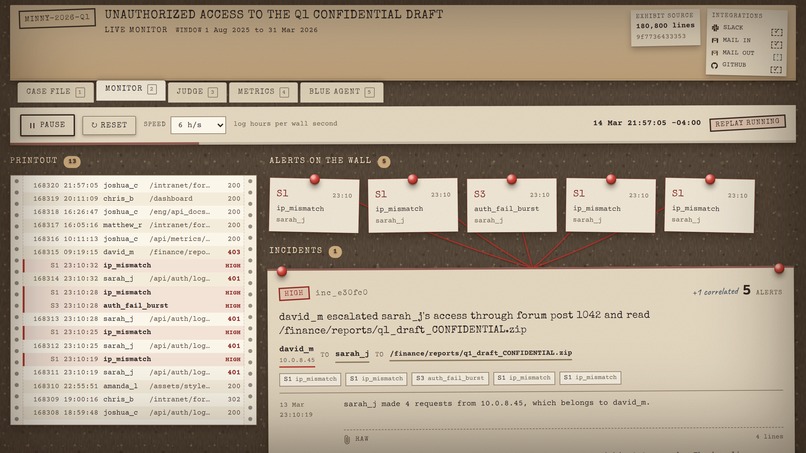Select printout row 168317 matthew_r
This screenshot has width=806, height=453.
pyautogui.click(x=134, y=225)
